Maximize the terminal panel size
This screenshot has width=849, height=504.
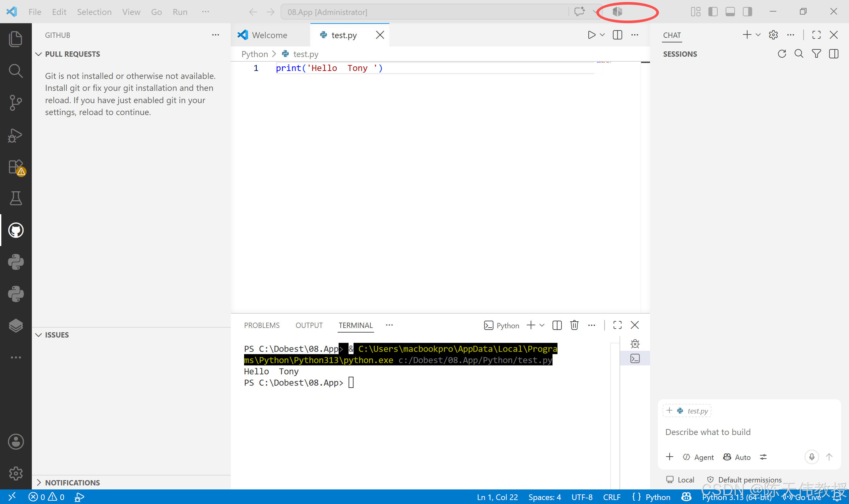pyautogui.click(x=618, y=325)
